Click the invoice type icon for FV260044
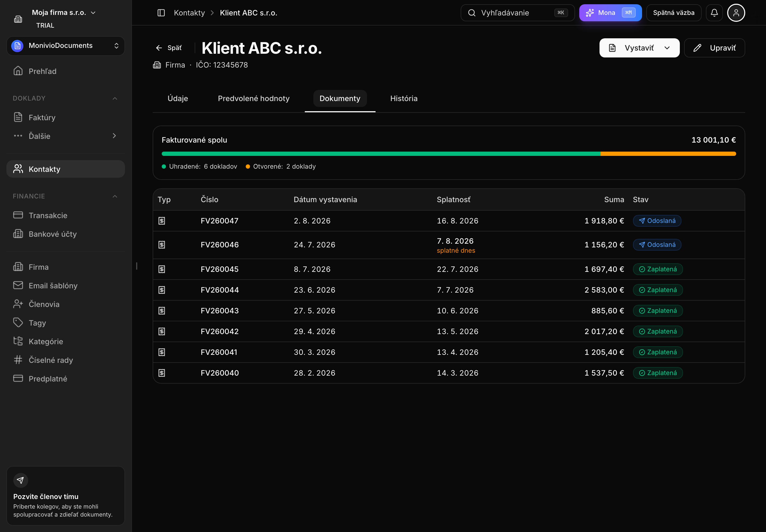The image size is (766, 532). pyautogui.click(x=162, y=290)
